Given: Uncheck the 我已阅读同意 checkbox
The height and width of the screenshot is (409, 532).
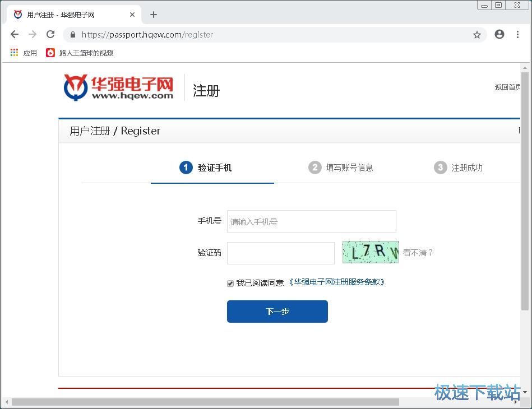Looking at the screenshot, I should (x=230, y=283).
